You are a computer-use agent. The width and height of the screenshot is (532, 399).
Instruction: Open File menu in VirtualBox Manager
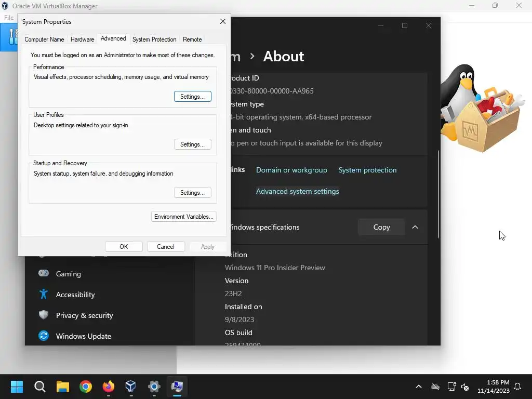point(9,17)
